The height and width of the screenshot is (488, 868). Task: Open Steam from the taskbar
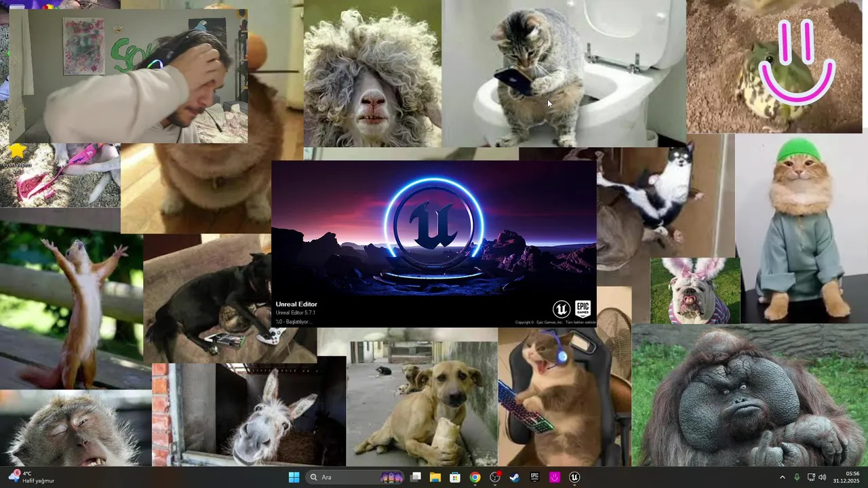pyautogui.click(x=515, y=477)
